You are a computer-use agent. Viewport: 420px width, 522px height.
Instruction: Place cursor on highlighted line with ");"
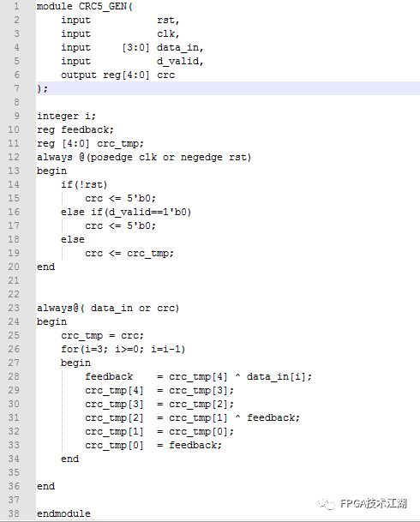(228, 88)
